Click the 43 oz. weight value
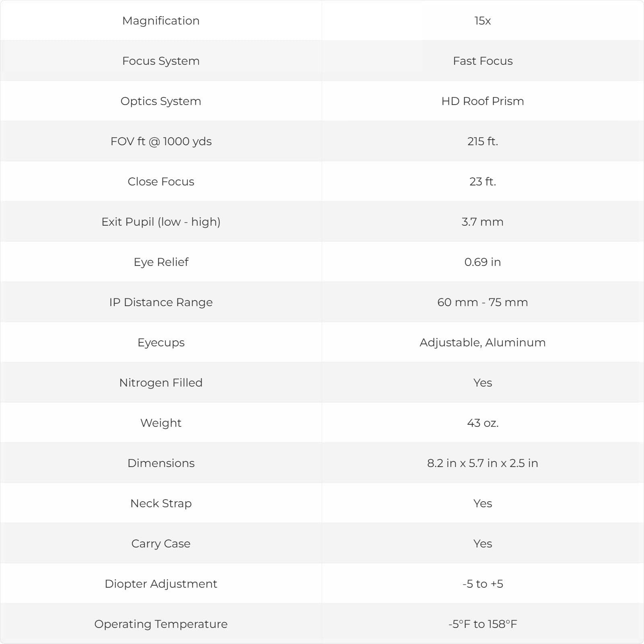This screenshot has width=644, height=644. (483, 423)
